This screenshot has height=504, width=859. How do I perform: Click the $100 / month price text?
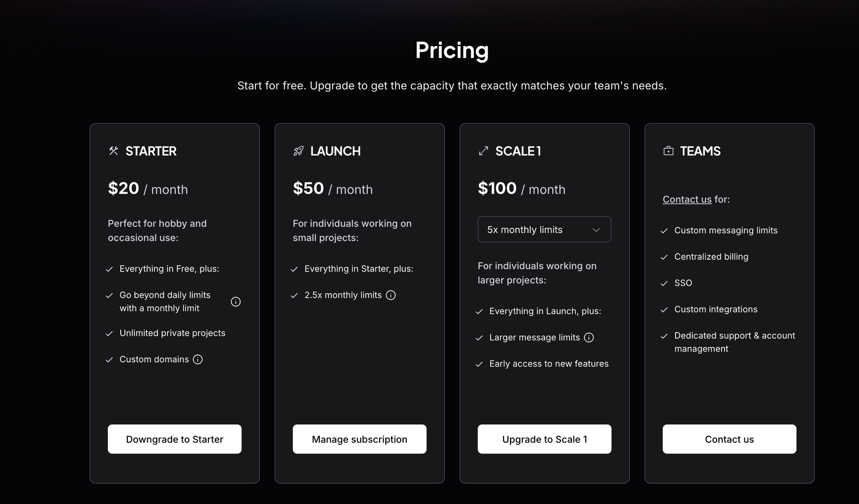tap(521, 188)
